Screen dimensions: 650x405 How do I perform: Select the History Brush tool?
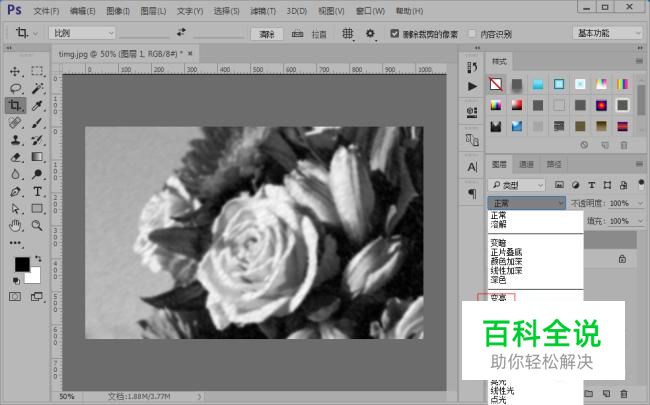click(37, 140)
